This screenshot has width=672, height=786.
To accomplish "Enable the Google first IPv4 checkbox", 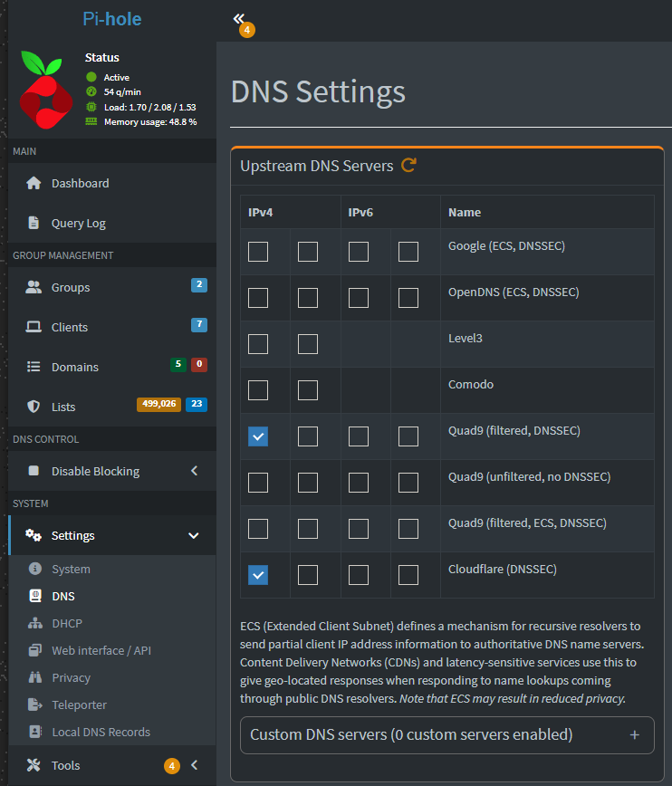I will pyautogui.click(x=258, y=252).
